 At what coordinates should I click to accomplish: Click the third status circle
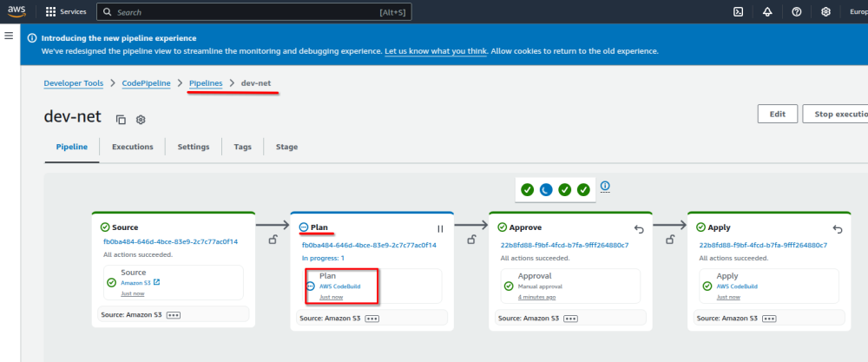tap(565, 190)
